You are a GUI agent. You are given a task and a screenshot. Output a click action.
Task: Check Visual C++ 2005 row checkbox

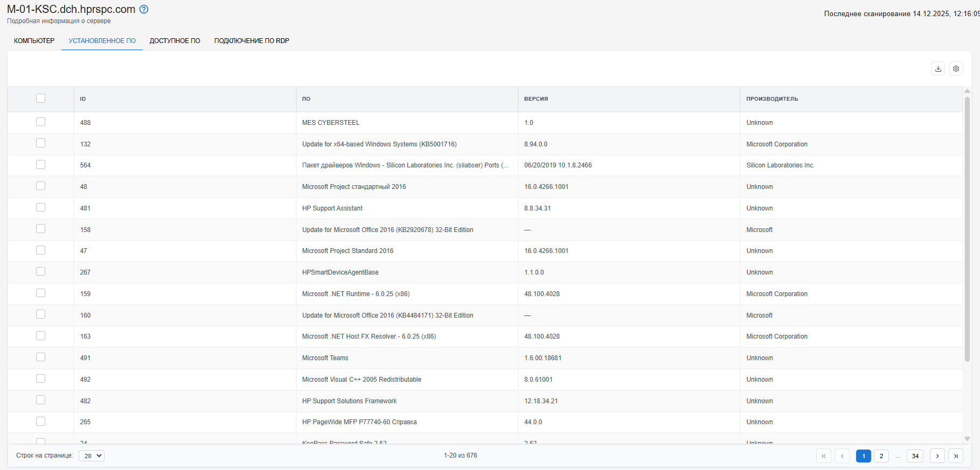[40, 378]
